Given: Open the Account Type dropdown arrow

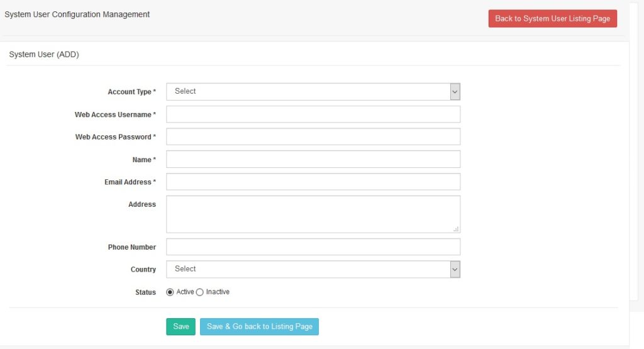Looking at the screenshot, I should tap(455, 92).
